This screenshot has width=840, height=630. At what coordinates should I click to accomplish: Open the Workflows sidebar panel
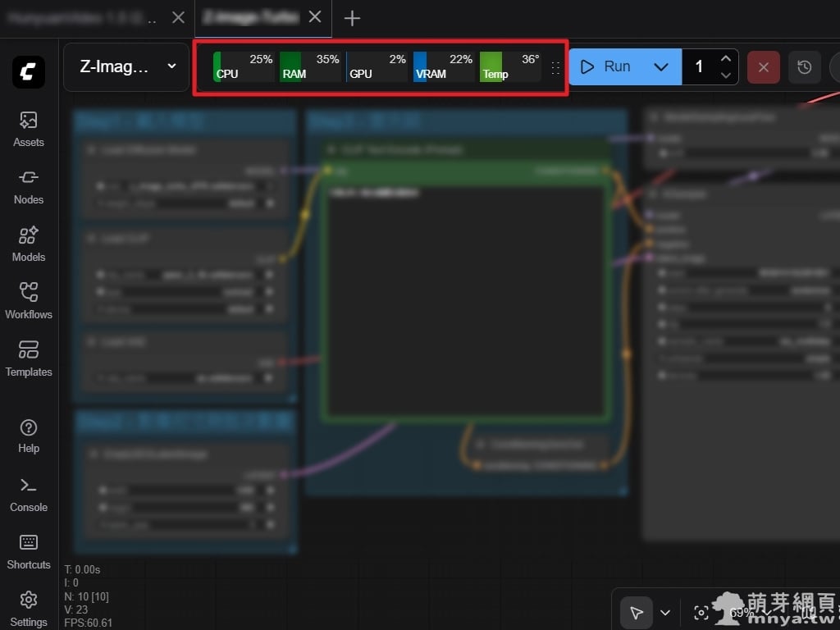(x=29, y=301)
